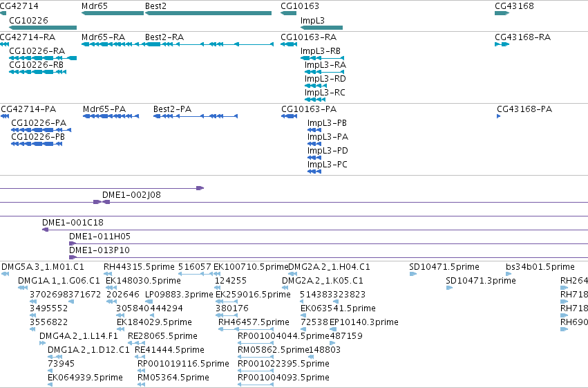This screenshot has width=588, height=388.
Task: Click the CG42714-RA transcript label
Action: 28,37
